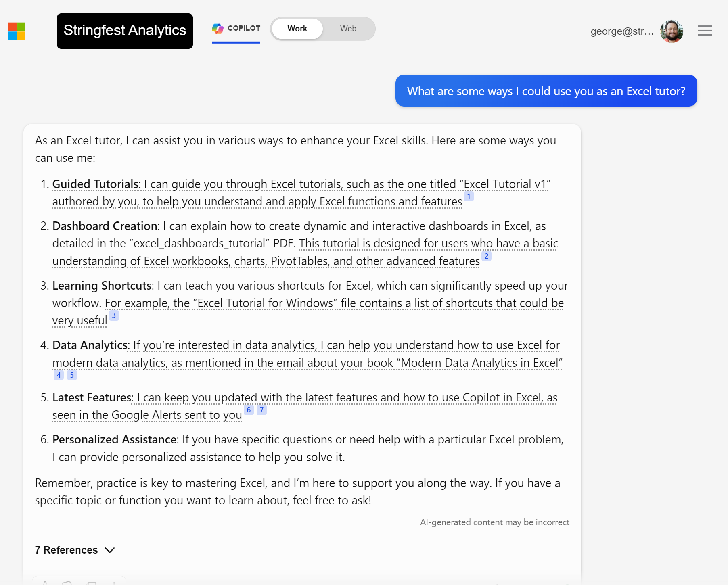Open citation badge 4 under Data Analytics

point(59,375)
